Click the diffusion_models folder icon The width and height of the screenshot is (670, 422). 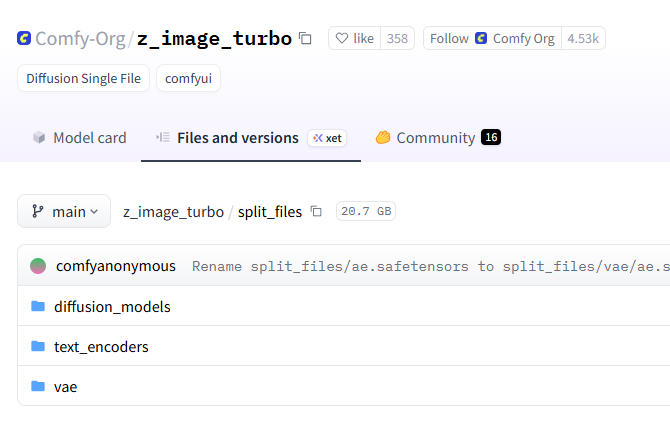point(38,306)
